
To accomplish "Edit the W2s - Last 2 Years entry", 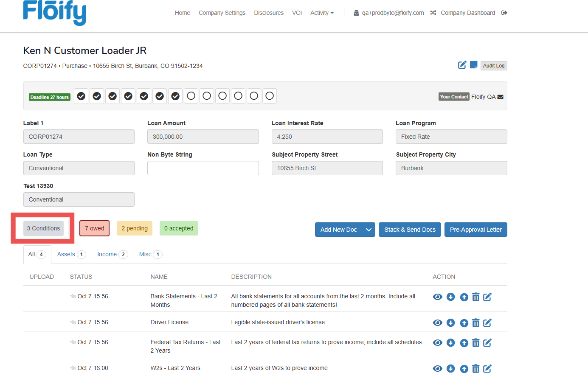I will (x=487, y=369).
